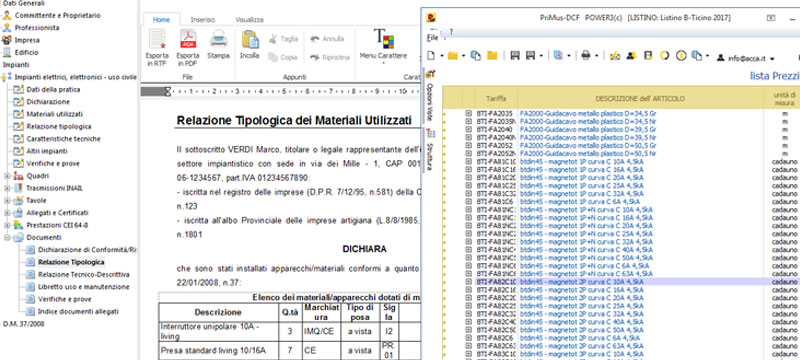The width and height of the screenshot is (800, 360).
Task: Click the Ripristina redo icon
Action: click(x=314, y=57)
